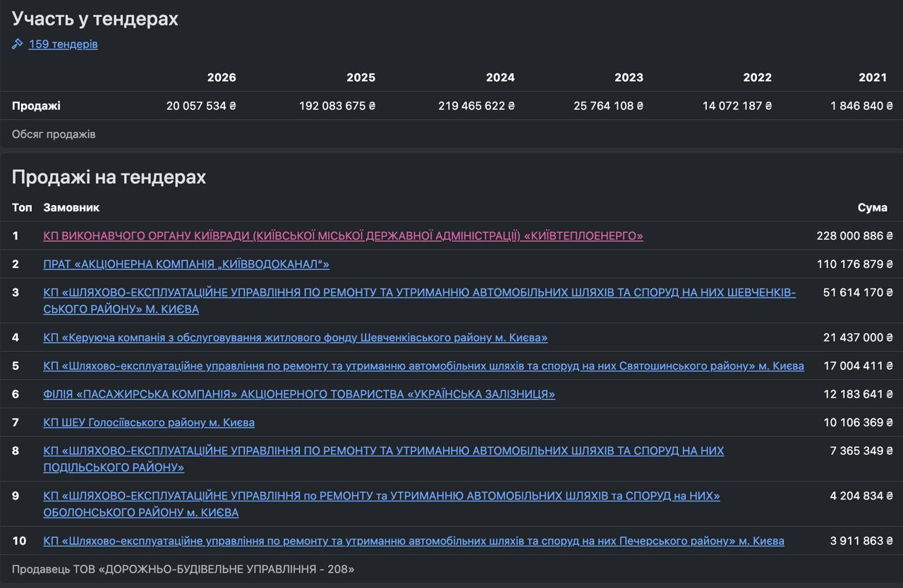Click the Сума column header
This screenshot has height=588, width=903.
[873, 207]
